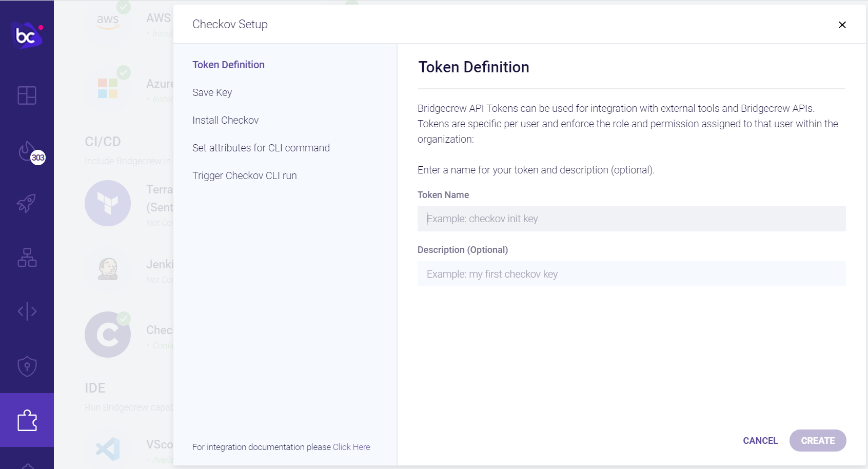Select the Integrations puzzle piece icon
Screen dimensions: 868x469
(27, 420)
